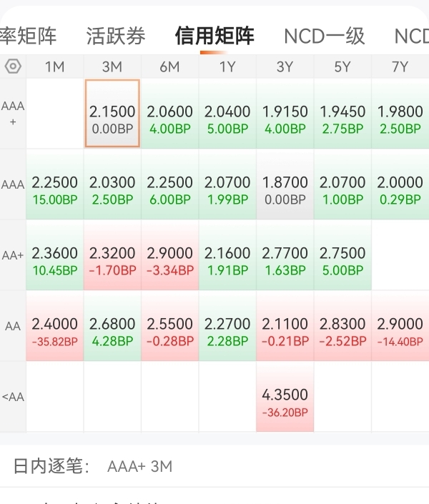This screenshot has width=429, height=504.
Task: Click the <AA 3Y cell 4.3500
Action: pyautogui.click(x=285, y=397)
